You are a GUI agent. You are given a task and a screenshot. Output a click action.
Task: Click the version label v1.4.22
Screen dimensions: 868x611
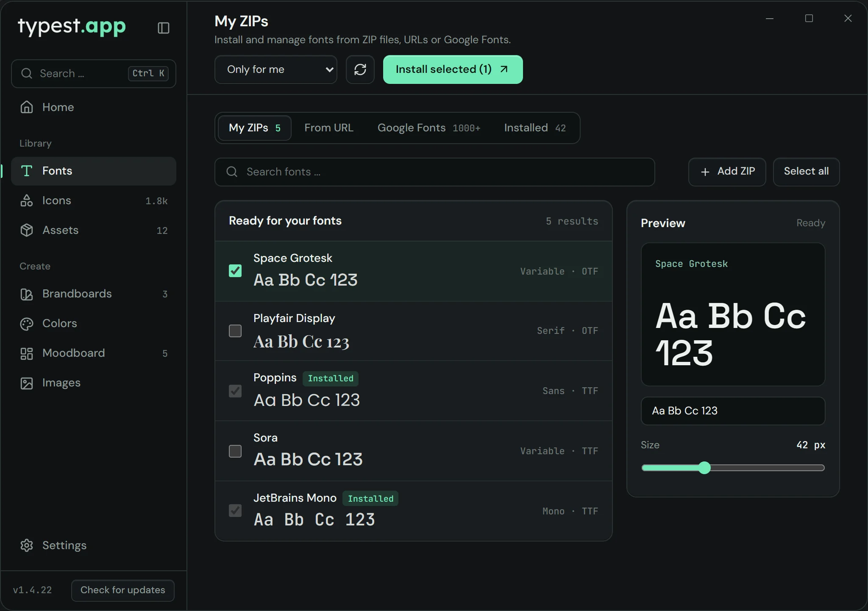point(33,590)
